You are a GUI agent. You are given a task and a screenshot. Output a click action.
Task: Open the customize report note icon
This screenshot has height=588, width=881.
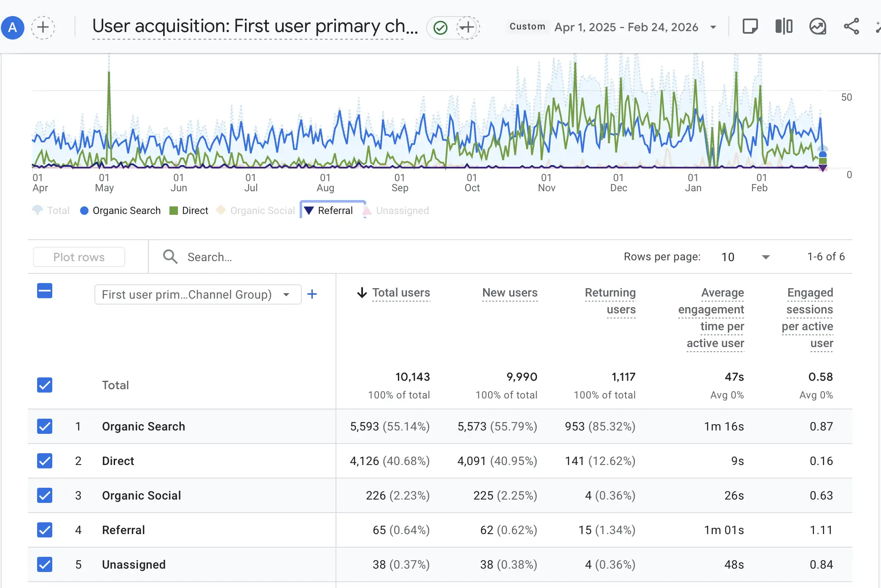tap(750, 27)
